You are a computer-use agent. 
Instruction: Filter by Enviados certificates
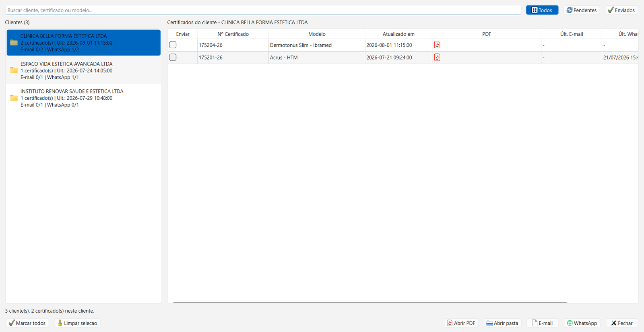coord(621,10)
